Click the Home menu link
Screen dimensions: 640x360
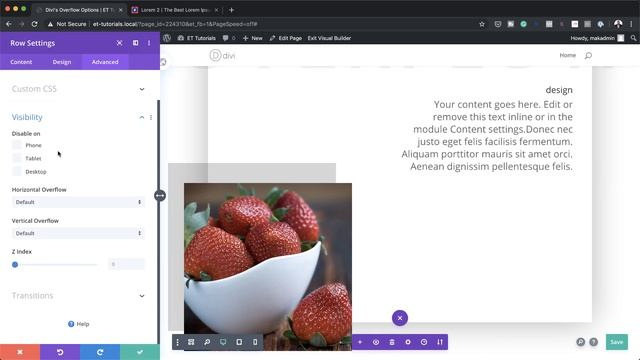click(x=567, y=55)
